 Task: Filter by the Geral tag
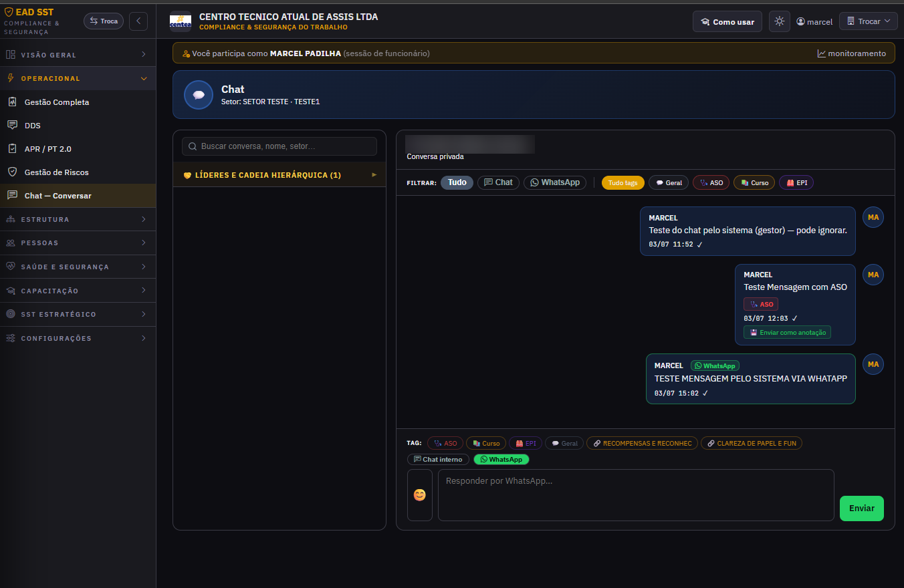(x=669, y=182)
